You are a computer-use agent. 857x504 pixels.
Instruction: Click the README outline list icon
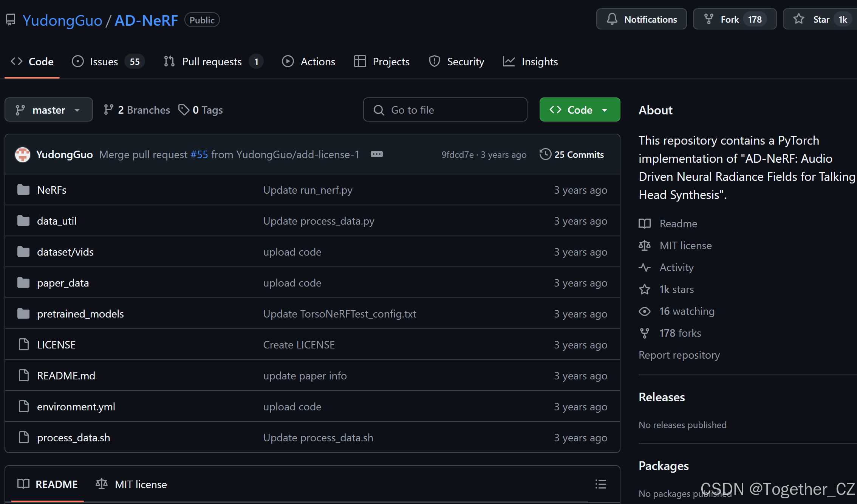[600, 484]
